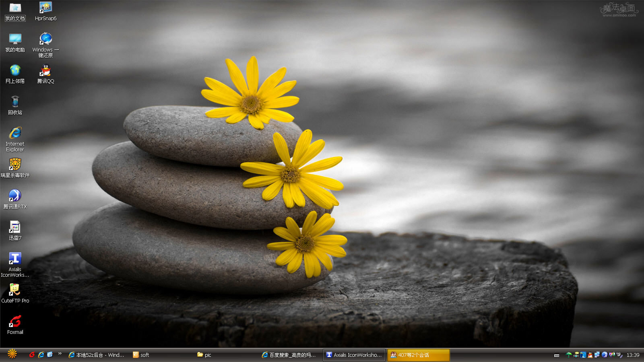Image resolution: width=644 pixels, height=362 pixels.
Task: Select the Axialis IconWorkshop desktop shortcut
Action: click(x=15, y=265)
